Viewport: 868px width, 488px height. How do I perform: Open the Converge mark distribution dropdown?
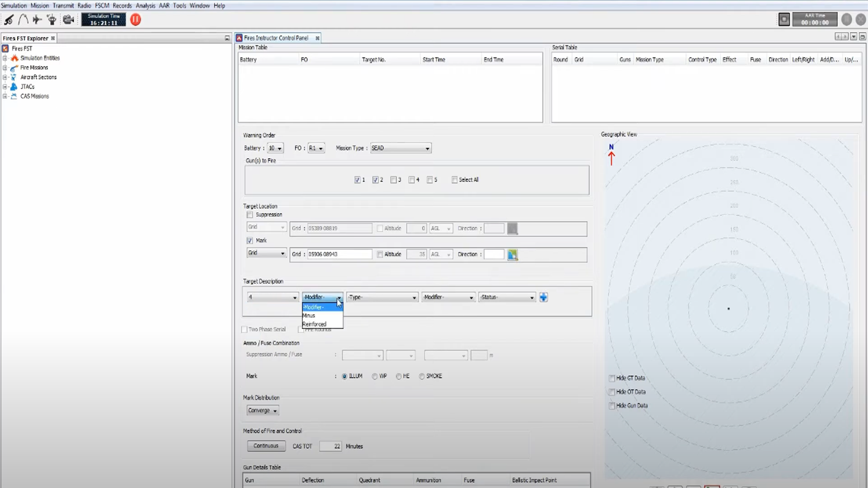click(263, 411)
